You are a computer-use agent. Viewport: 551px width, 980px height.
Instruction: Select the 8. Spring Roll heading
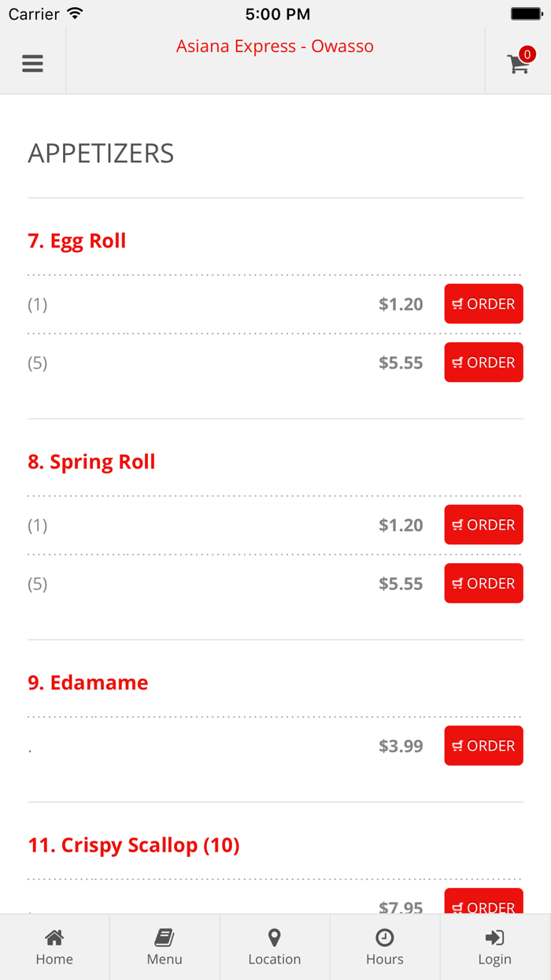pyautogui.click(x=91, y=462)
